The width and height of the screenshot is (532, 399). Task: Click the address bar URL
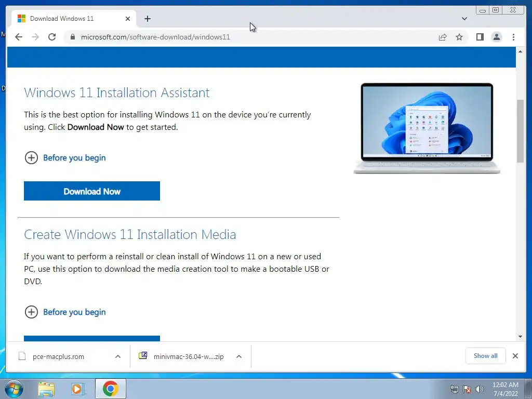tap(155, 37)
